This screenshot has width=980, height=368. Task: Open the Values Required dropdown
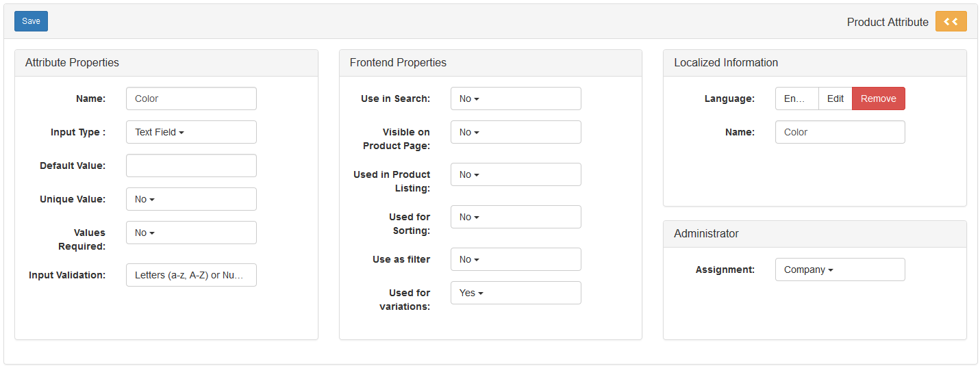point(191,233)
